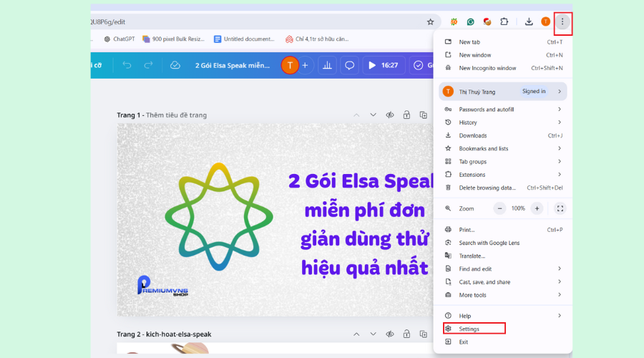
Task: Open ChatGPT bookmark
Action: tap(119, 39)
